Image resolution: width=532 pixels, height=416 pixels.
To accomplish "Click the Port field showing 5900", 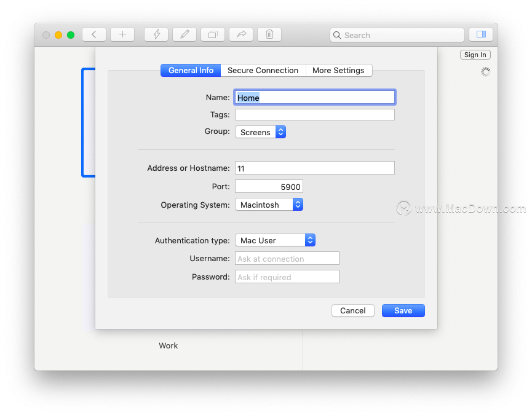I will 269,187.
